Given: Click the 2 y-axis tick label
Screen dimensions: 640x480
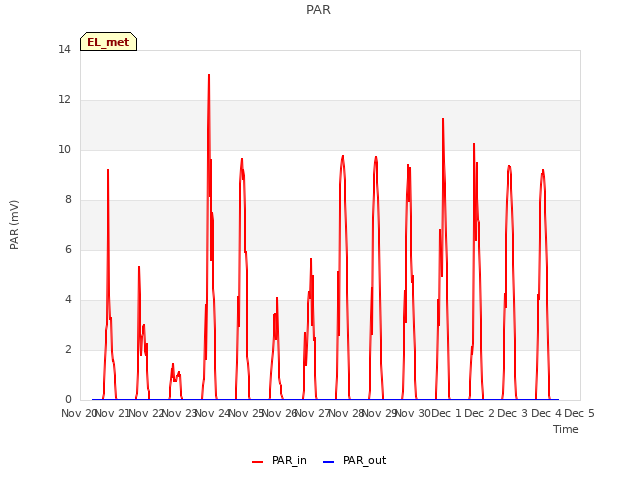Looking at the screenshot, I should [x=68, y=350].
